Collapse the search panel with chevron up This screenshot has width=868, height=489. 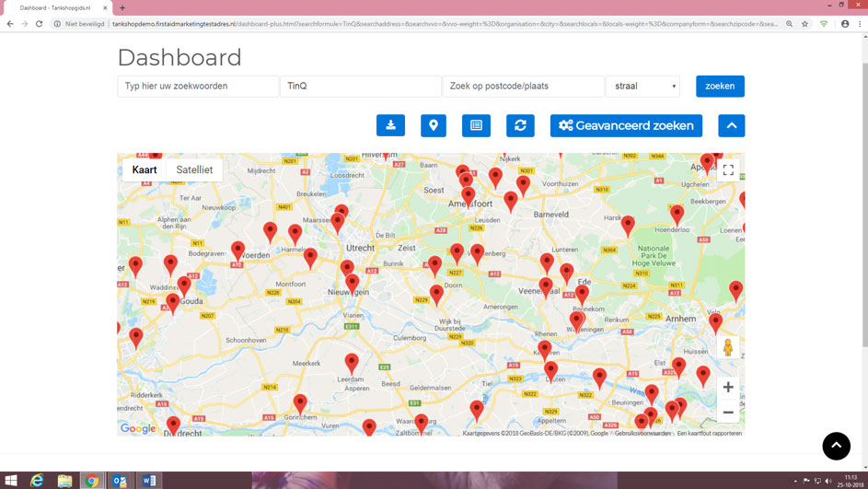click(731, 125)
